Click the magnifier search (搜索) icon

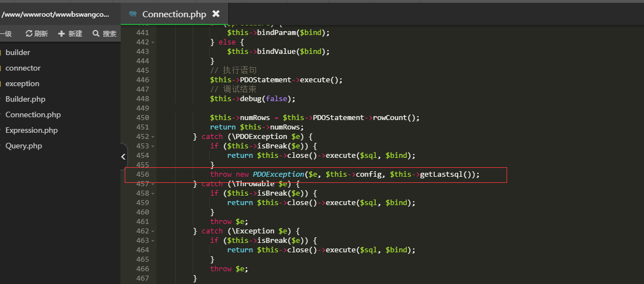[x=96, y=34]
